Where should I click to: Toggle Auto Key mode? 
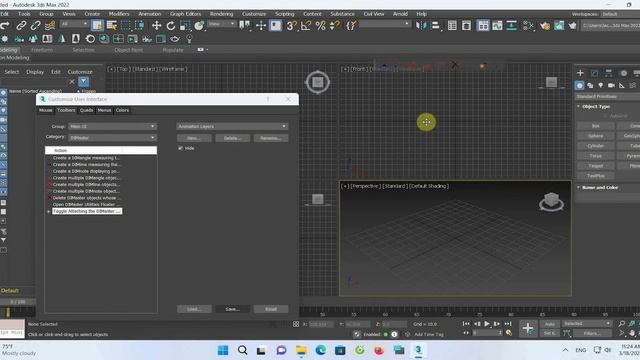pyautogui.click(x=550, y=324)
